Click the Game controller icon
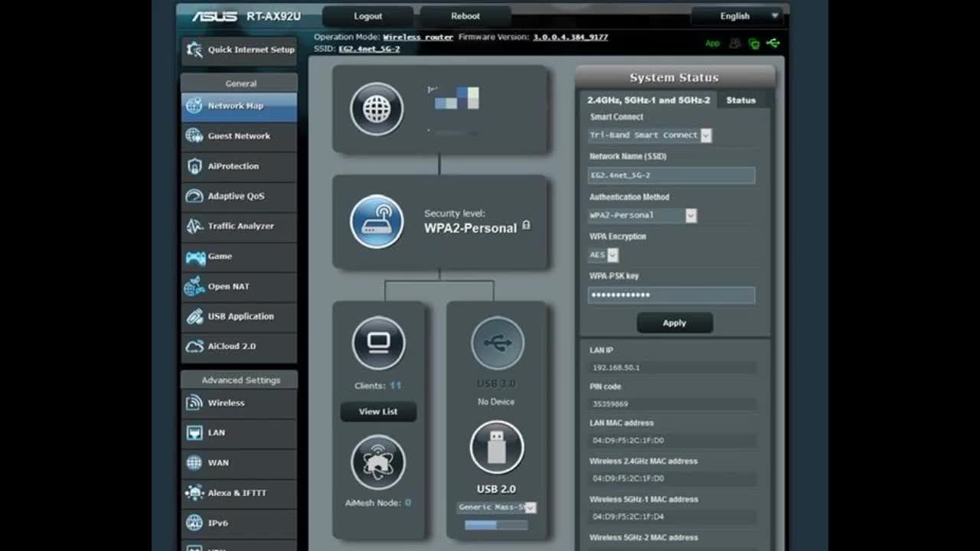Viewport: 980px width, 551px height. coord(194,256)
